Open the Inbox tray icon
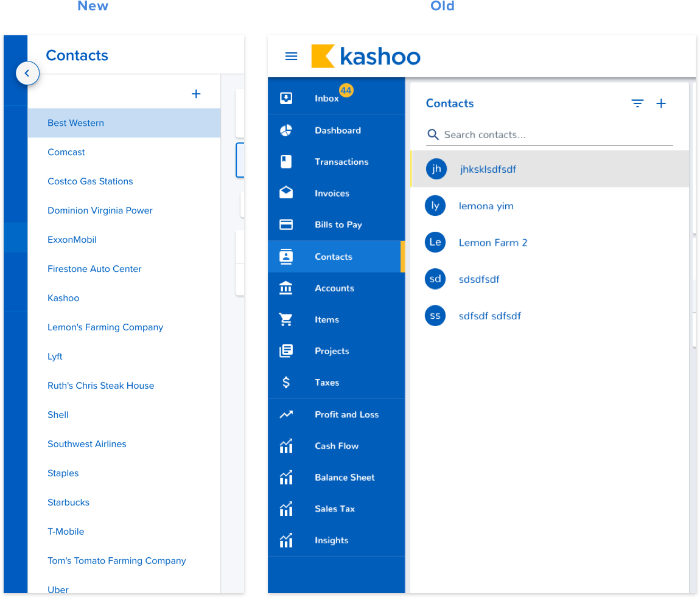The width and height of the screenshot is (700, 598). click(286, 98)
